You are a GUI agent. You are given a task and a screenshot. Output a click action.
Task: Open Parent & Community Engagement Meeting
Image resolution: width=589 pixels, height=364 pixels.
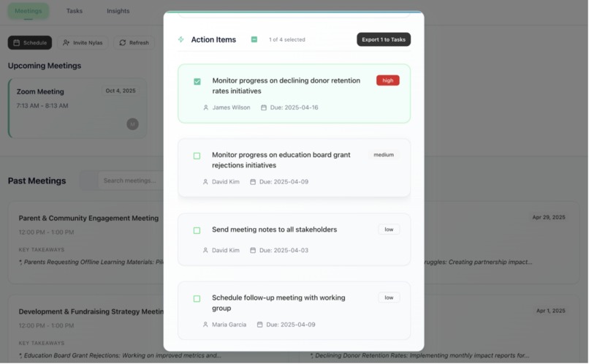(88, 219)
